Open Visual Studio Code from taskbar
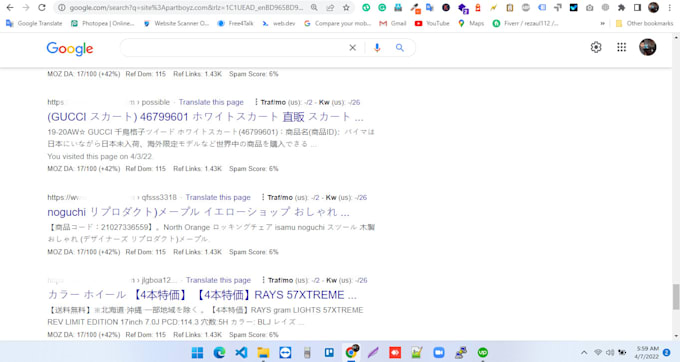 pyautogui.click(x=241, y=352)
